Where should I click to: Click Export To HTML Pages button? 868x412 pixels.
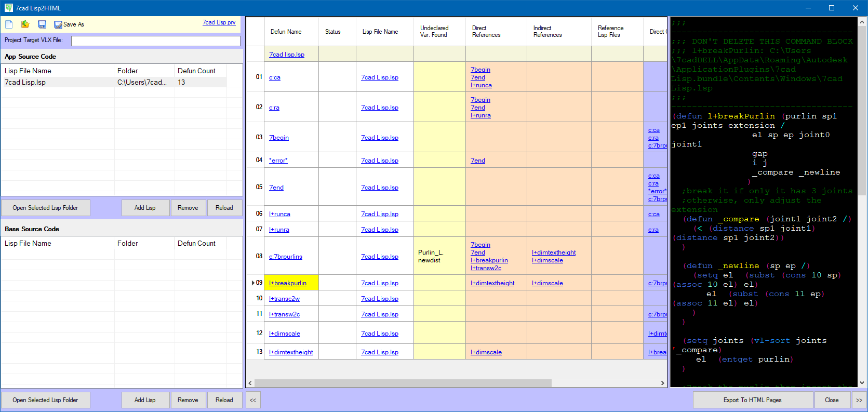coord(753,400)
